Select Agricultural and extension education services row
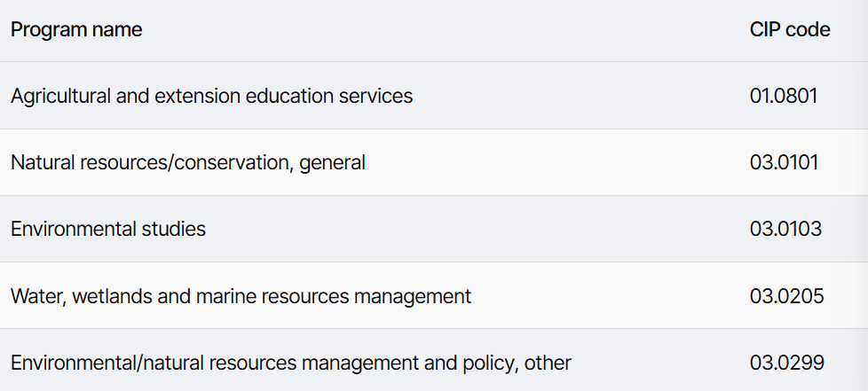Screen dimensions: 868x391 coord(434,96)
